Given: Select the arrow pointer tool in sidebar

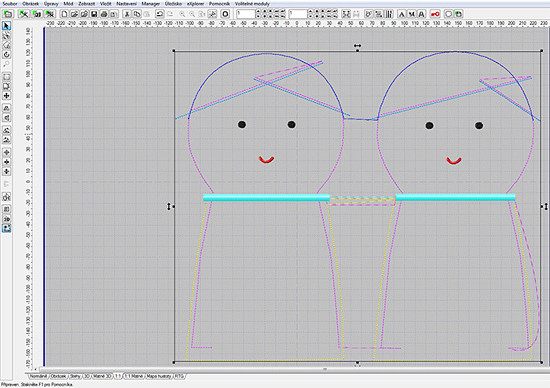Looking at the screenshot, I should (6, 26).
